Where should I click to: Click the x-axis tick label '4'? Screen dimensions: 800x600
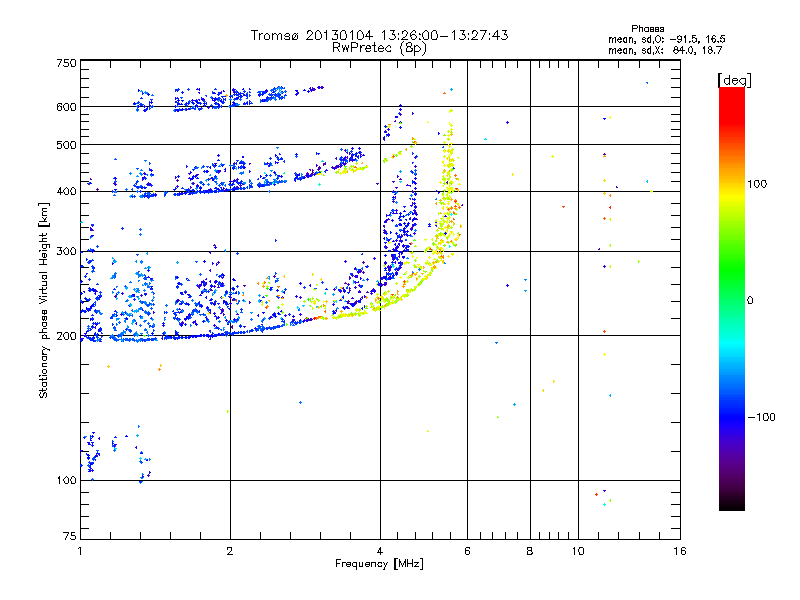[x=380, y=551]
